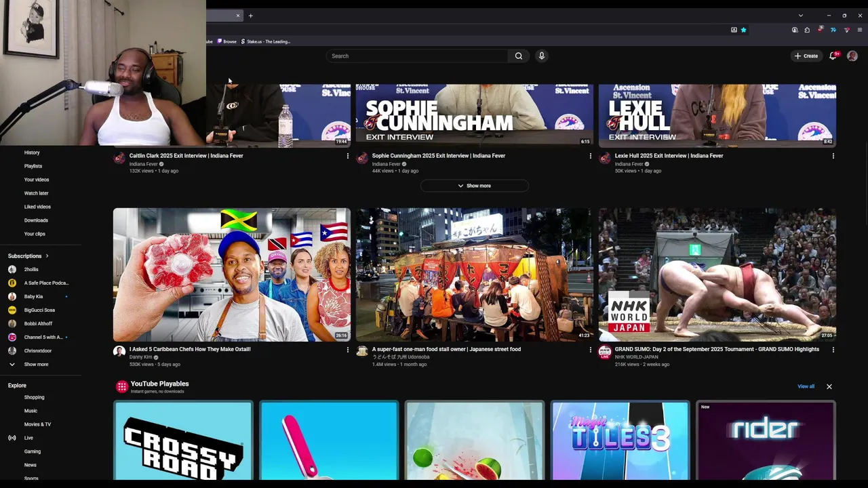
Task: Open Your videos in the sidebar
Action: (x=37, y=180)
